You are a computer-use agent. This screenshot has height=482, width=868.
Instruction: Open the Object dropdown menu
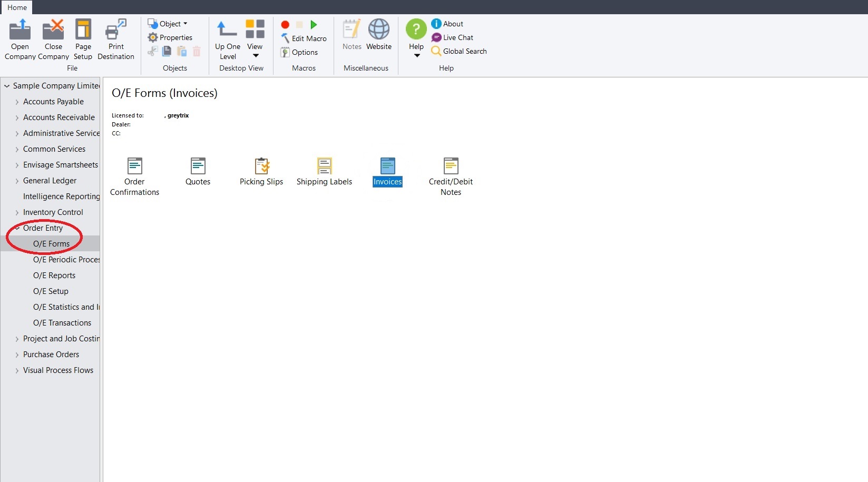(x=168, y=24)
